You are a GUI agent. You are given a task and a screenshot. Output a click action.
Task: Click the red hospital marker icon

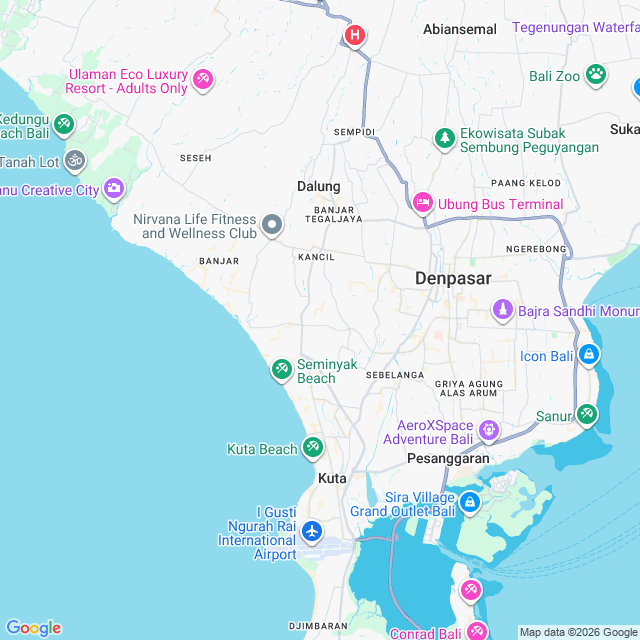pos(355,36)
